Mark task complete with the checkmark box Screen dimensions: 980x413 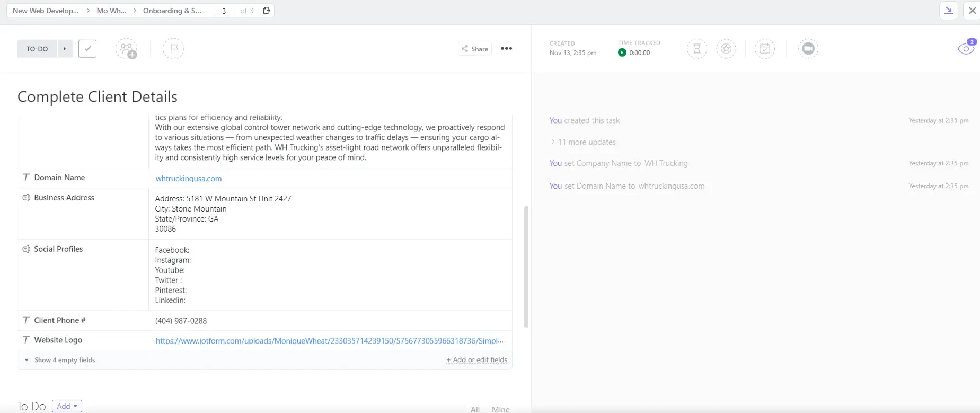87,49
